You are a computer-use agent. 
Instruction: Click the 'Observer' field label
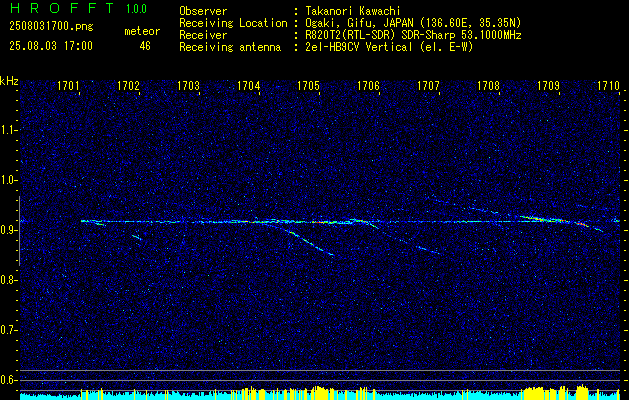click(203, 11)
